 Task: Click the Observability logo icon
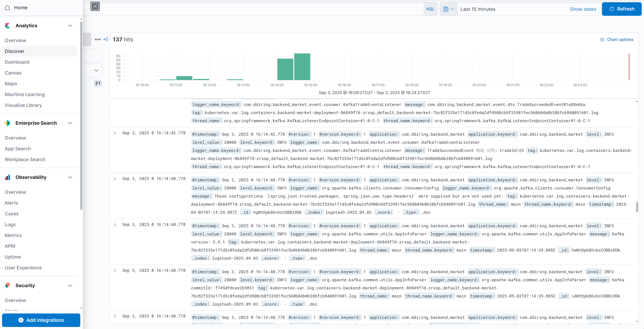click(7, 177)
